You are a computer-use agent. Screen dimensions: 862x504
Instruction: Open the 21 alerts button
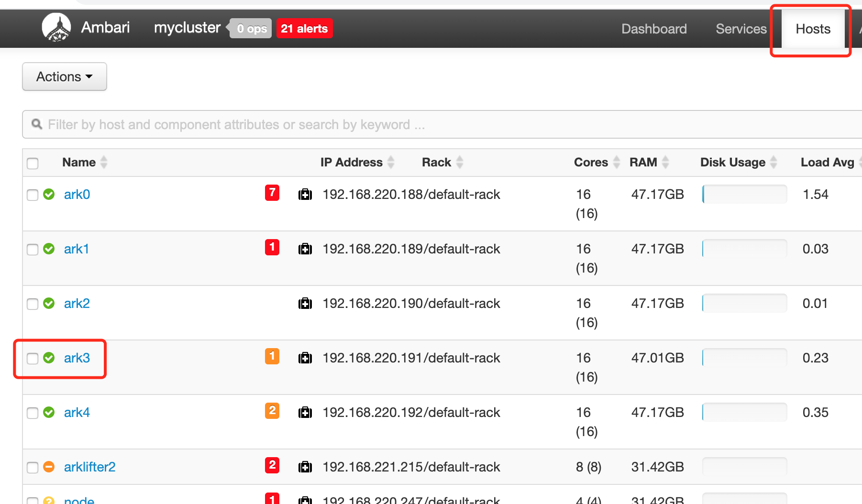[x=304, y=29]
